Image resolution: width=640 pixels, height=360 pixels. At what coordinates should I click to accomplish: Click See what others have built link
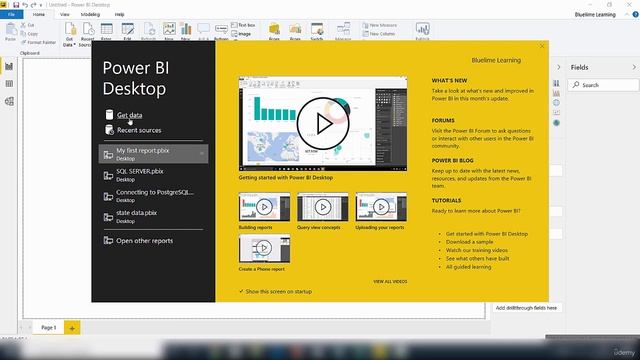tap(478, 258)
